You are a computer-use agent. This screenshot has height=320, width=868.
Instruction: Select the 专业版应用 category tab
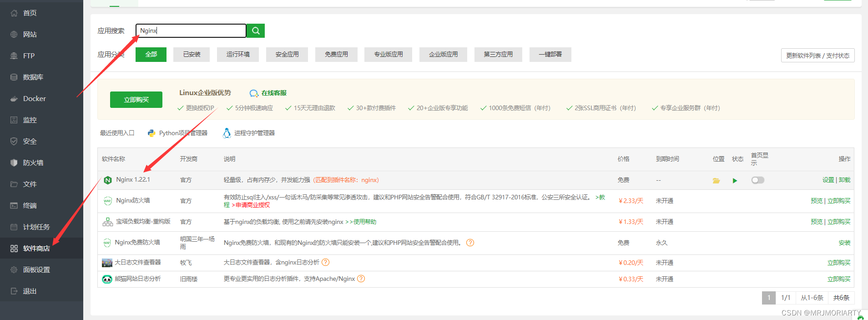pyautogui.click(x=388, y=54)
